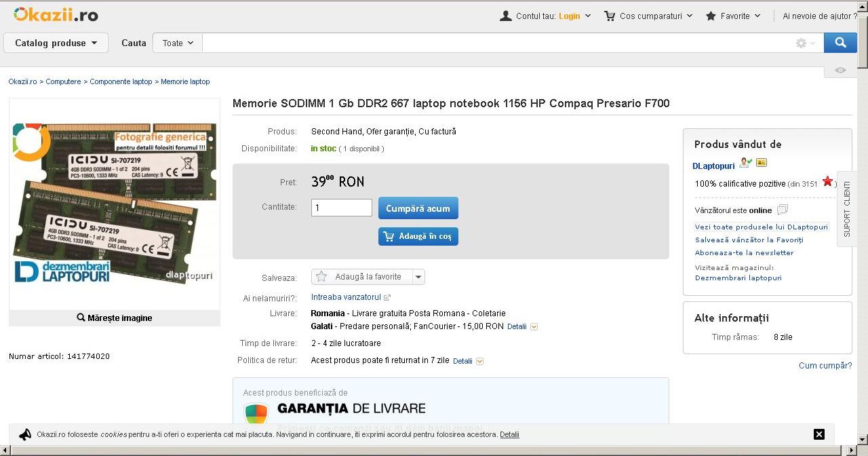868x456 pixels.
Task: Expand the Adaugă la favorite arrow
Action: (418, 277)
